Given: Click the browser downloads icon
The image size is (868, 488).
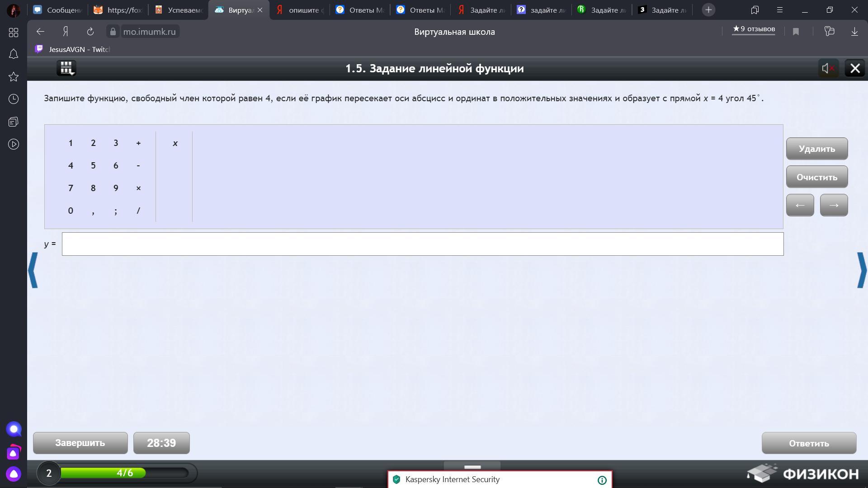Looking at the screenshot, I should [854, 32].
